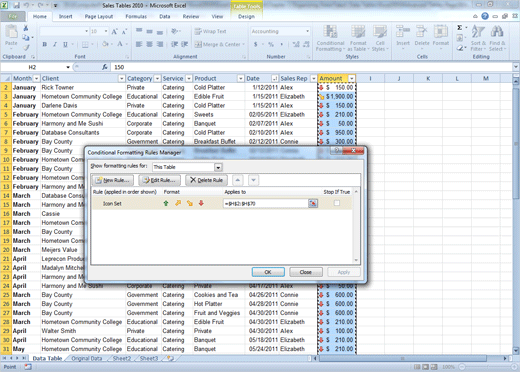Click the Excel Help question mark icon
The width and height of the screenshot is (520, 372).
point(485,16)
